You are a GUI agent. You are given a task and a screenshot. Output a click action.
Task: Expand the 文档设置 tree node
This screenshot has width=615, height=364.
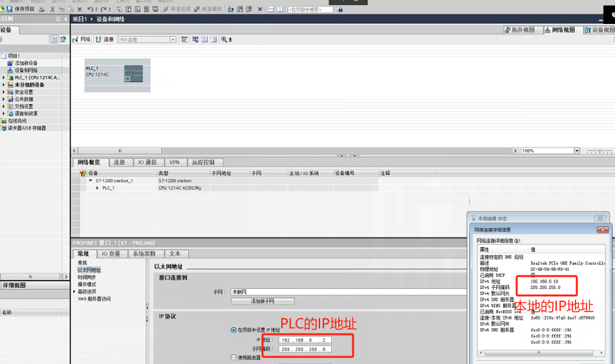3,106
